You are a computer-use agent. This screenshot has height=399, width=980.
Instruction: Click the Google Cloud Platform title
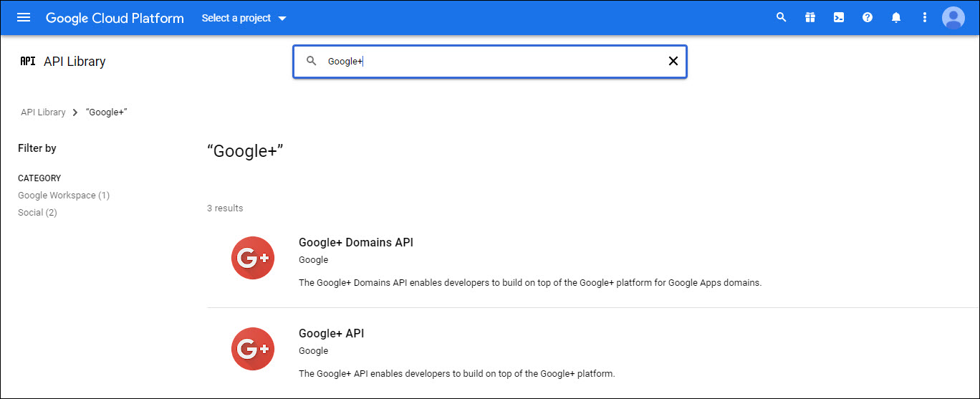115,18
